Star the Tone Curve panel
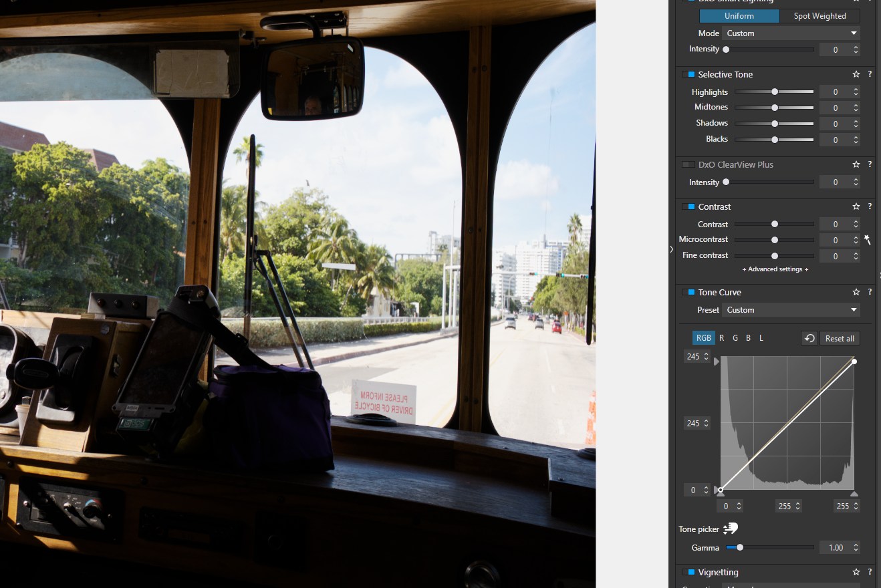 856,292
